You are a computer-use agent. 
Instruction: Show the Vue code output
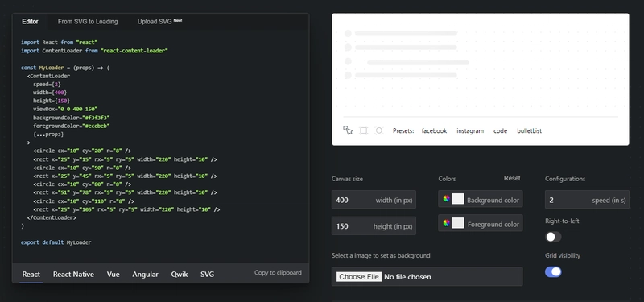113,275
